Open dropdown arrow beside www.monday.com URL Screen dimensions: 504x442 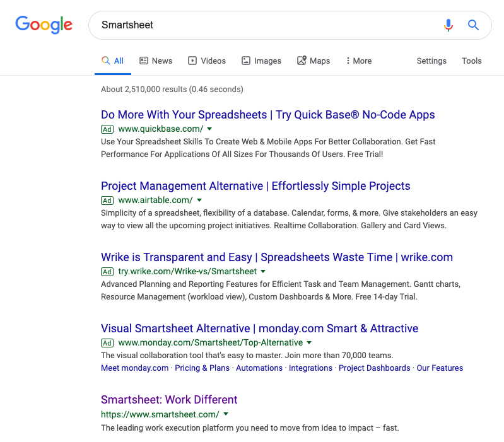pos(309,343)
